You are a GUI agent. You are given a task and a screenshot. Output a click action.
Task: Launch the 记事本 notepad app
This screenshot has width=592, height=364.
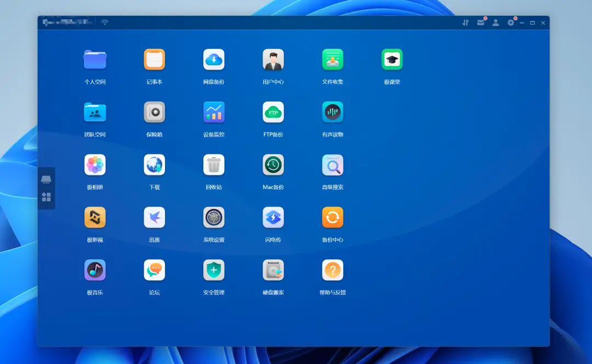pyautogui.click(x=154, y=60)
